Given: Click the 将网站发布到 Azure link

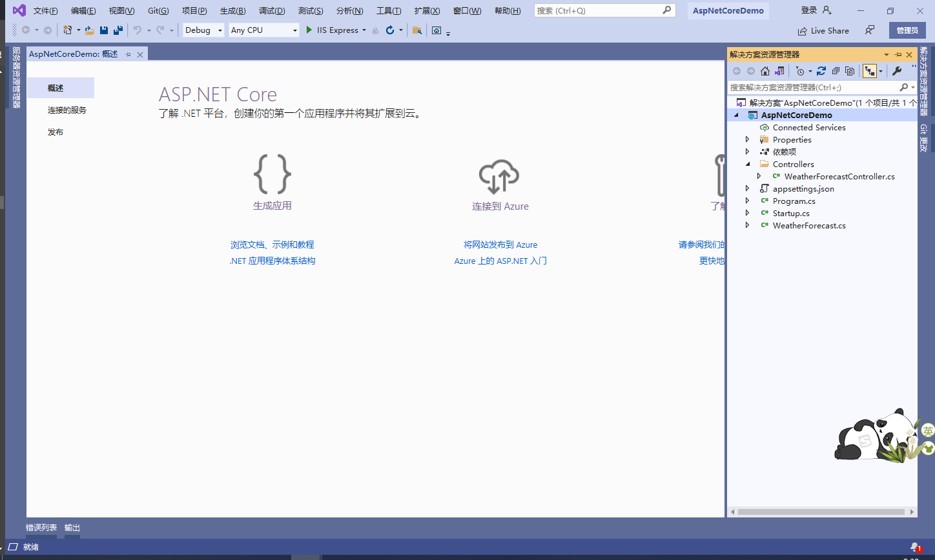Looking at the screenshot, I should pyautogui.click(x=500, y=245).
